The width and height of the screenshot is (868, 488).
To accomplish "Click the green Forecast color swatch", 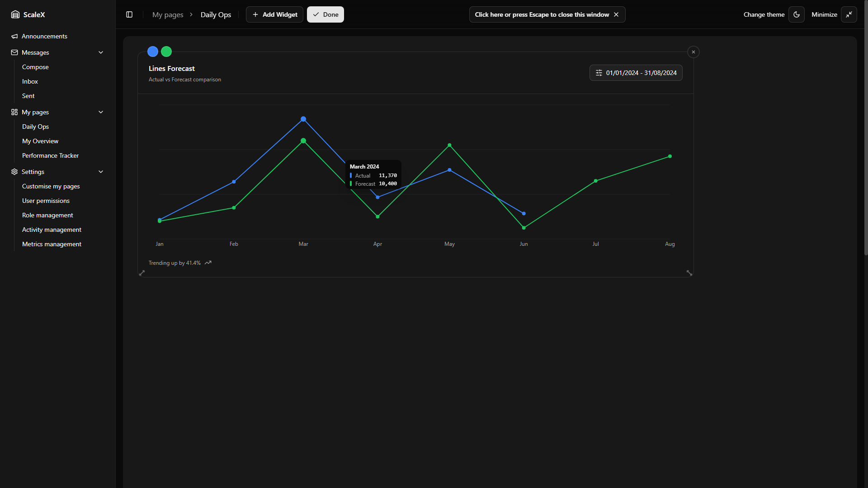I will 166,52.
